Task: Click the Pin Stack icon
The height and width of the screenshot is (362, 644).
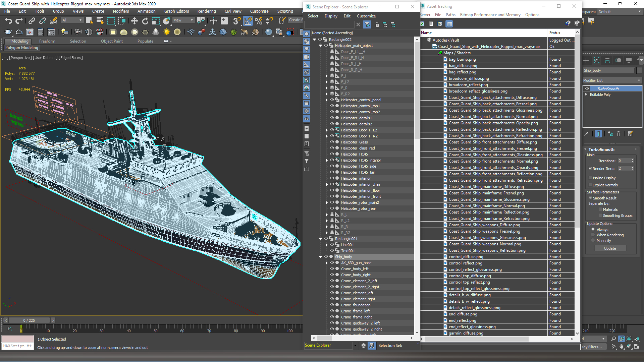Action: pos(586,134)
